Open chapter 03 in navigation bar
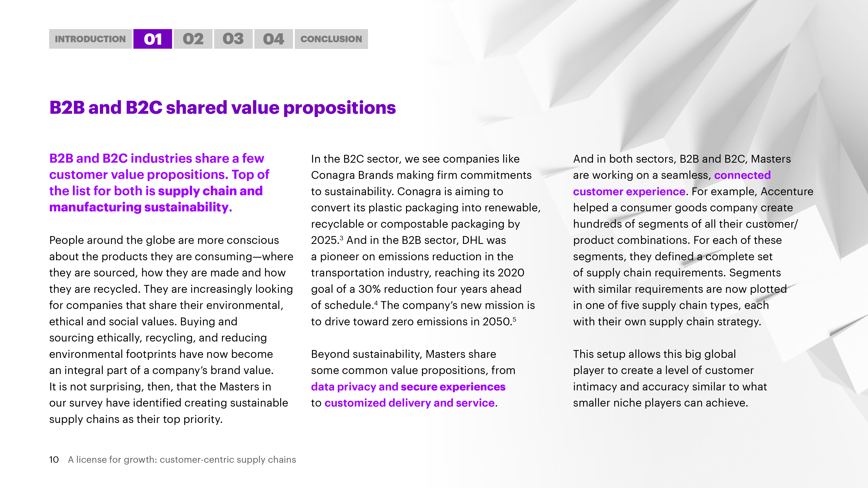 point(233,39)
